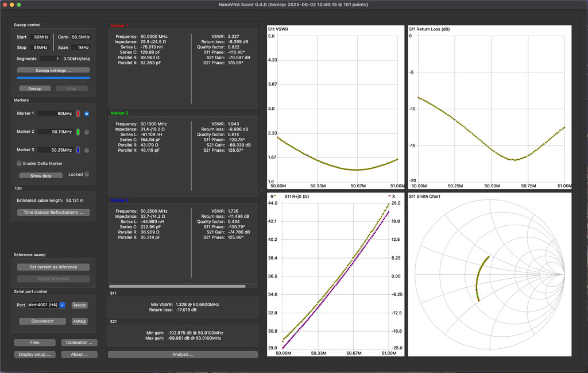Select the Marker 1 radio button
The height and width of the screenshot is (373, 588).
87,114
